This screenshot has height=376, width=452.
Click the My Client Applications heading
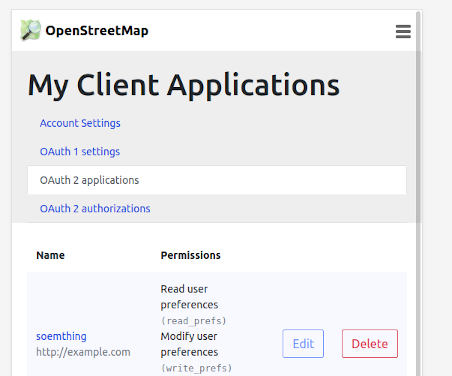(x=184, y=85)
